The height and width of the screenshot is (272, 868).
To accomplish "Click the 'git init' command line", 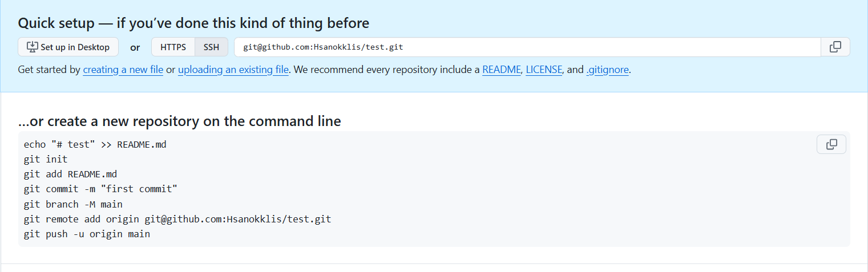I will coord(46,160).
